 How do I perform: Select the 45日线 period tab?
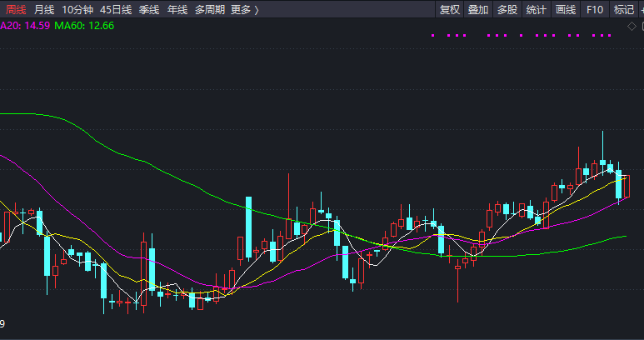click(x=116, y=9)
